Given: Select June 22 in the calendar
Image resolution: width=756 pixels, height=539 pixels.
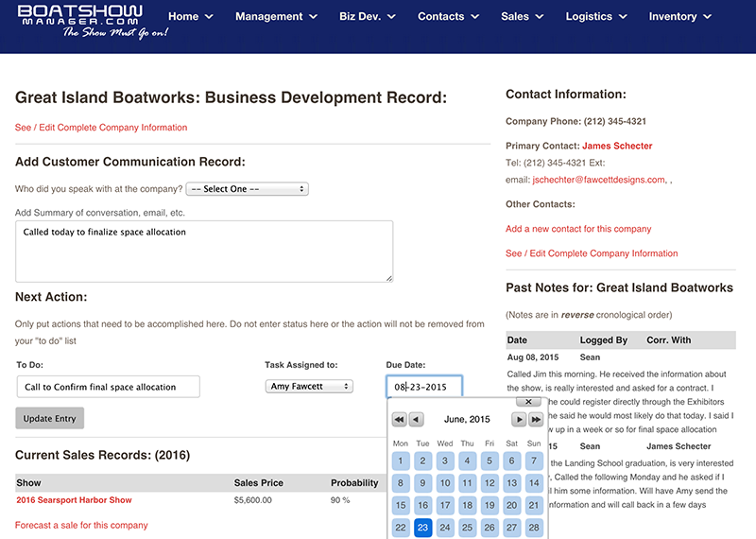Looking at the screenshot, I should coord(401,528).
